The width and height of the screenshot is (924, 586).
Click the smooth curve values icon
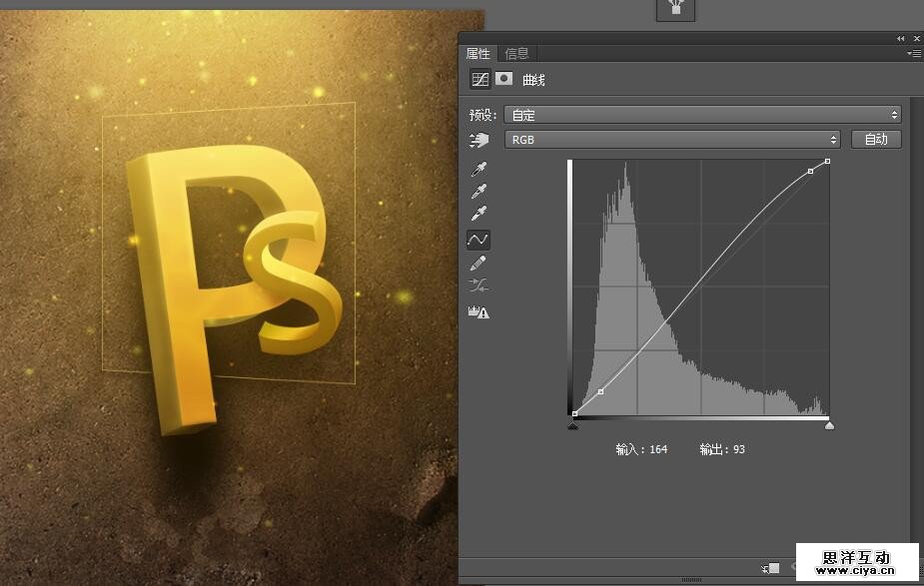(478, 287)
